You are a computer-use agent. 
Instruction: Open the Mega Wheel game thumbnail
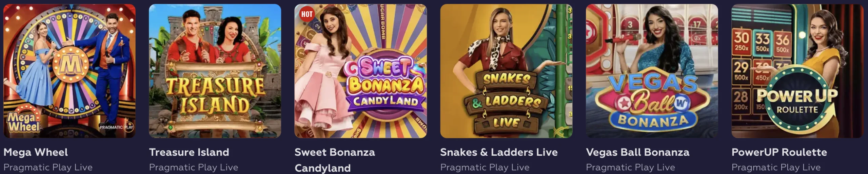click(70, 71)
